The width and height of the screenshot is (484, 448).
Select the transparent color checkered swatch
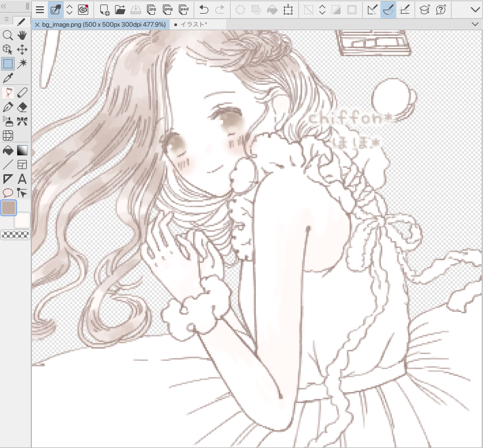(15, 233)
